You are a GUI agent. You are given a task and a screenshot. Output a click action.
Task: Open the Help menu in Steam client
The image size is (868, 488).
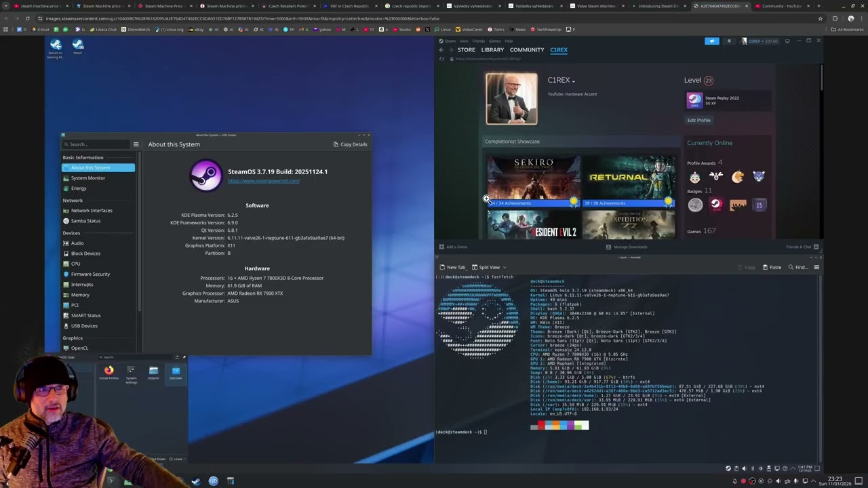[509, 41]
